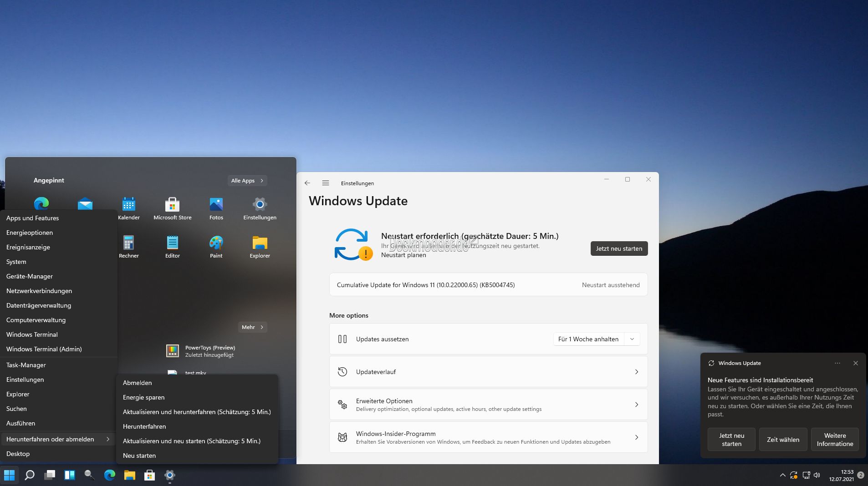Expand Alle Apps list

(247, 181)
